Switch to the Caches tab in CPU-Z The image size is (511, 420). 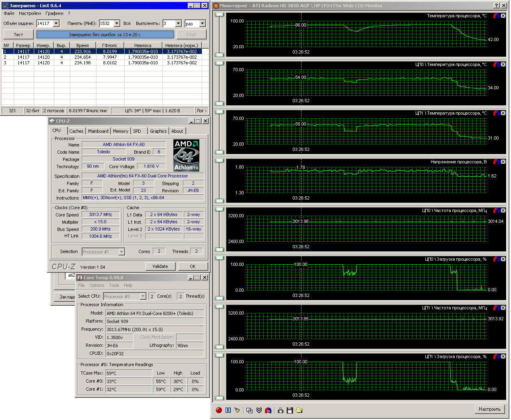76,131
